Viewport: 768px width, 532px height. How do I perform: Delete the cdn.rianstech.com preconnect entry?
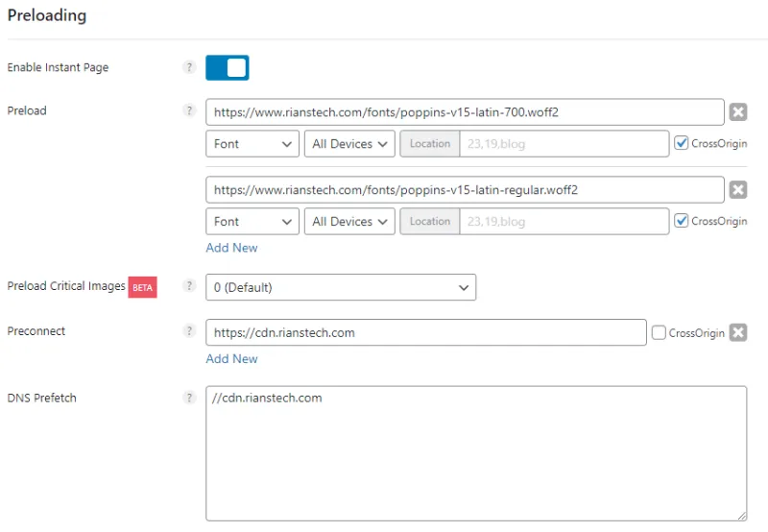click(737, 332)
